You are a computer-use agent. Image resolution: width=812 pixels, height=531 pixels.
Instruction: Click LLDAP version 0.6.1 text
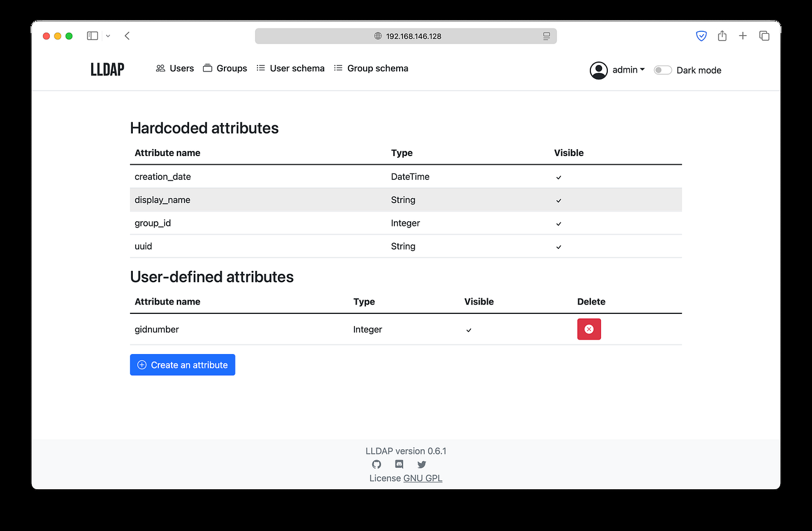(x=406, y=451)
